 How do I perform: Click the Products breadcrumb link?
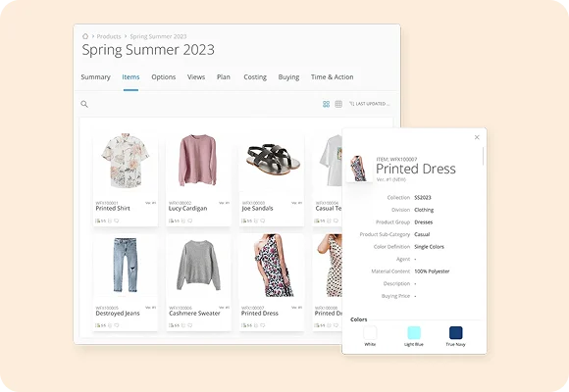pyautogui.click(x=109, y=36)
